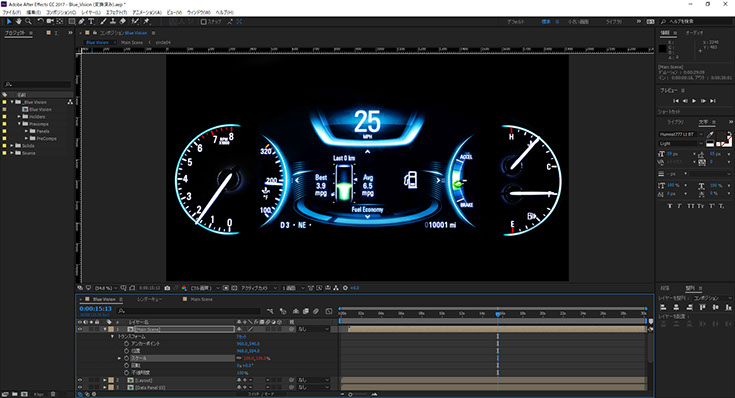Image resolution: width=735 pixels, height=398 pixels.
Task: Select the Puppet Pin tool
Action: pos(146,22)
